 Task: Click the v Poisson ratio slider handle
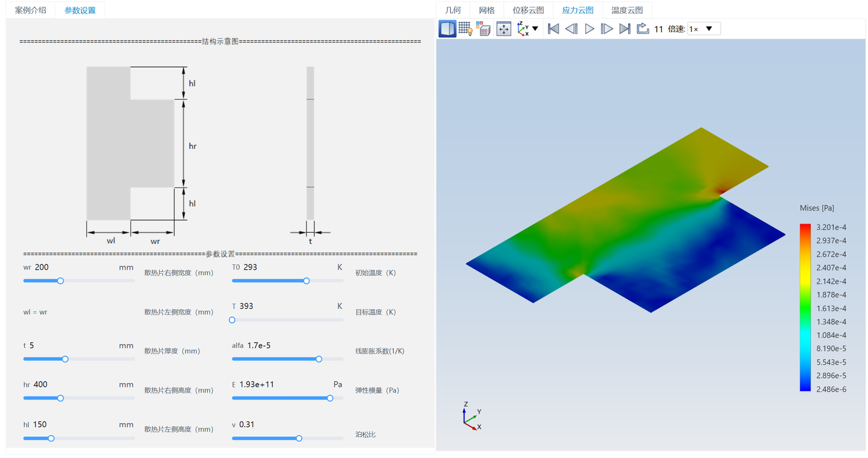(299, 438)
